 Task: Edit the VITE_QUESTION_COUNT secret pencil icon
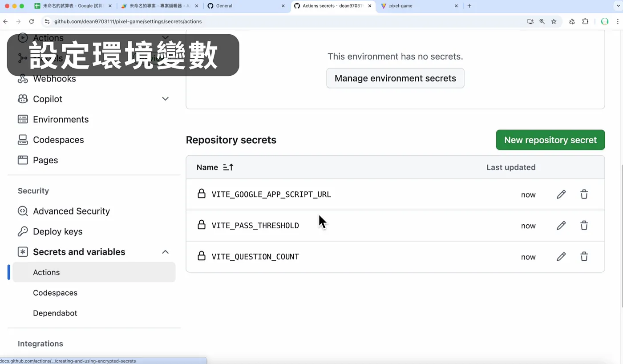(x=561, y=257)
